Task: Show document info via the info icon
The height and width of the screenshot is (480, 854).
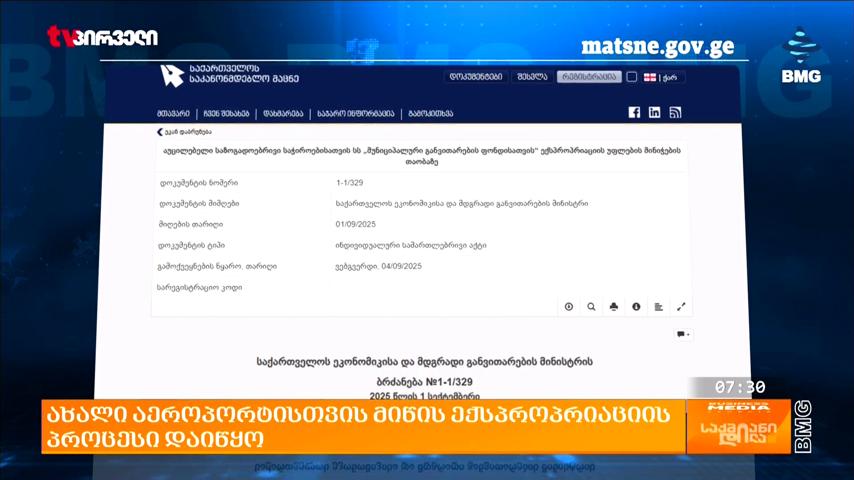Action: (636, 307)
